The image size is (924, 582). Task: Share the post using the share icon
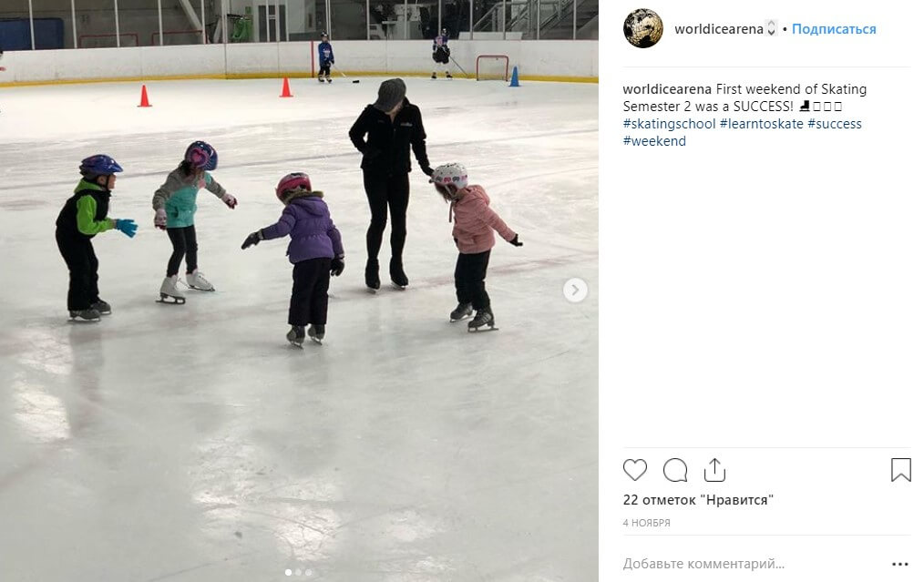(x=714, y=469)
